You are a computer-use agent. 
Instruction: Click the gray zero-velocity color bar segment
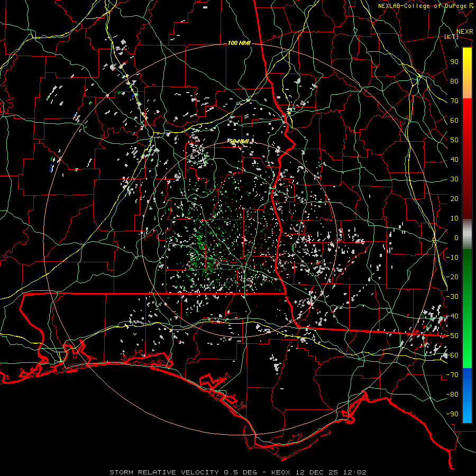467,234
